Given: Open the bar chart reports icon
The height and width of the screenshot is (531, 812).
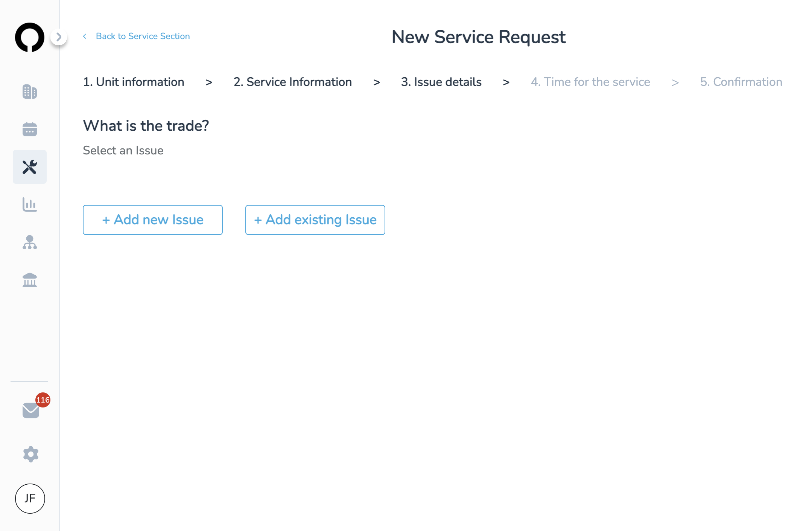Looking at the screenshot, I should [30, 204].
